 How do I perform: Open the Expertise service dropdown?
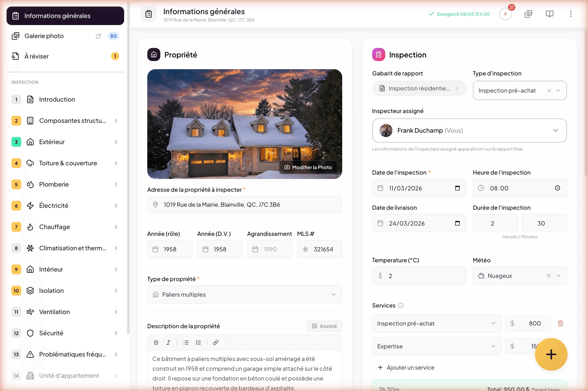[437, 346]
